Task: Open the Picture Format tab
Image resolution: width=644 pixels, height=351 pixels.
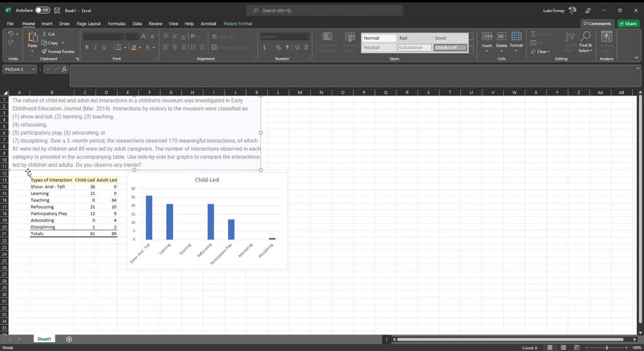Action: (x=238, y=23)
